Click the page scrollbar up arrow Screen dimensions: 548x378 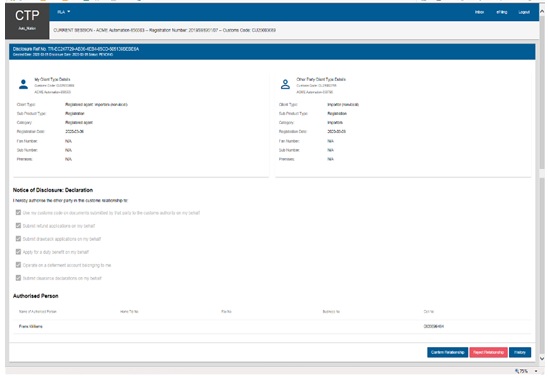click(542, 12)
